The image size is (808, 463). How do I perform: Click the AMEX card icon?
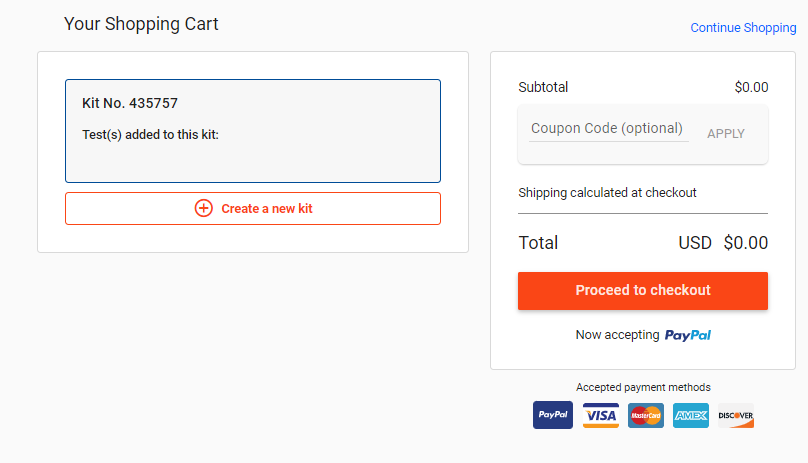691,415
